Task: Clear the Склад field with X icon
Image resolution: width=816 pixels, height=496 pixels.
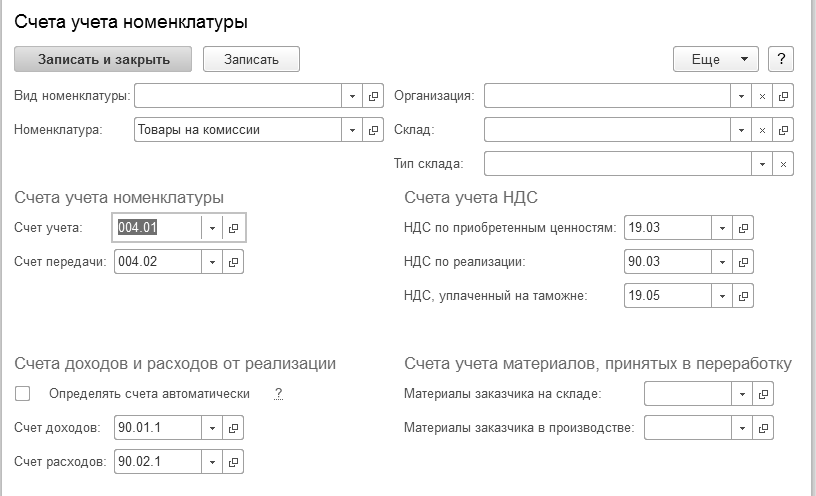Action: coord(762,130)
